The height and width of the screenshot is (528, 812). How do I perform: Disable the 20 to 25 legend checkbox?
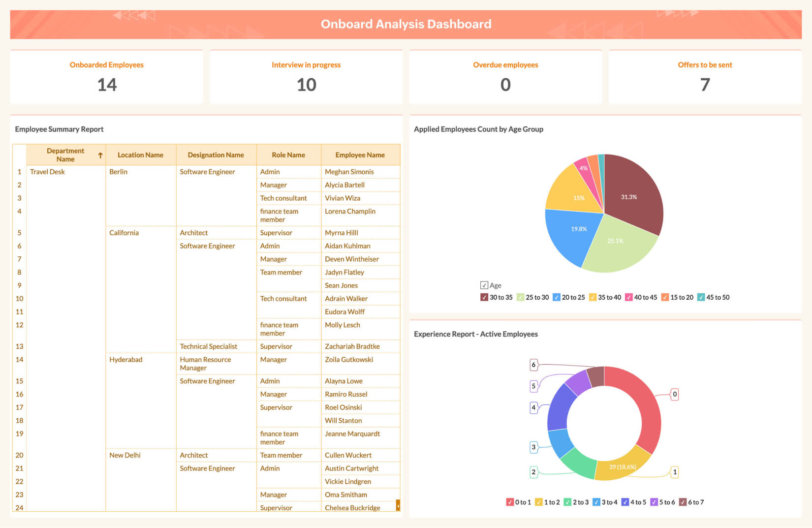click(557, 297)
